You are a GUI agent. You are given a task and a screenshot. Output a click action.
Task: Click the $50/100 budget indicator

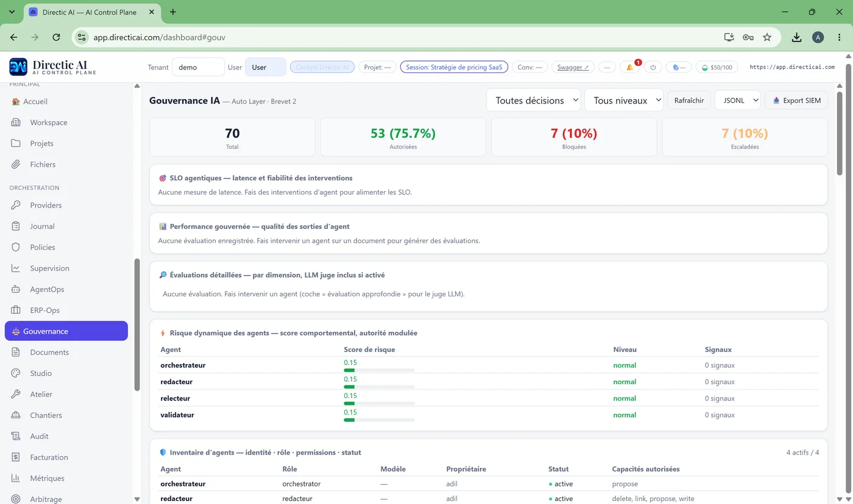[x=717, y=67]
